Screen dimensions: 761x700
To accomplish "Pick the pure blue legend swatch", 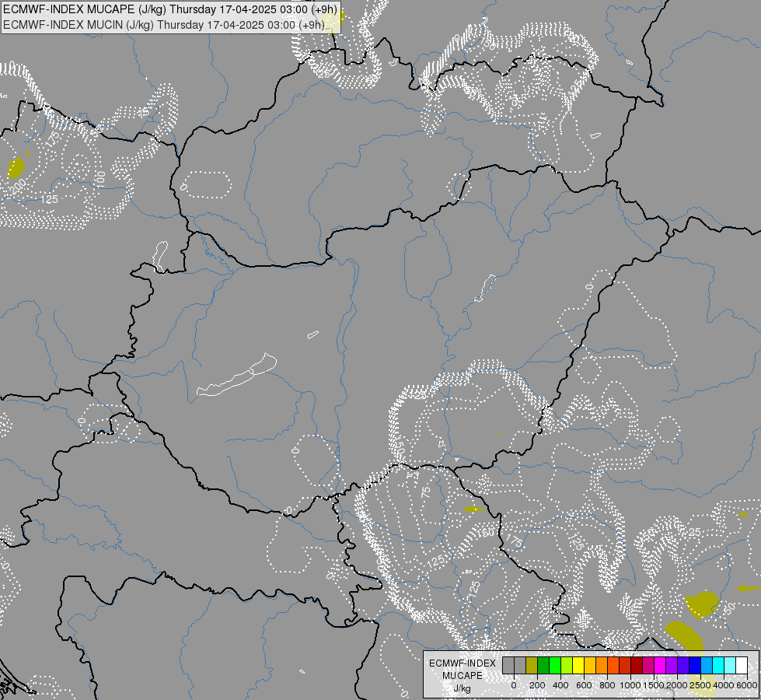I will tap(695, 665).
